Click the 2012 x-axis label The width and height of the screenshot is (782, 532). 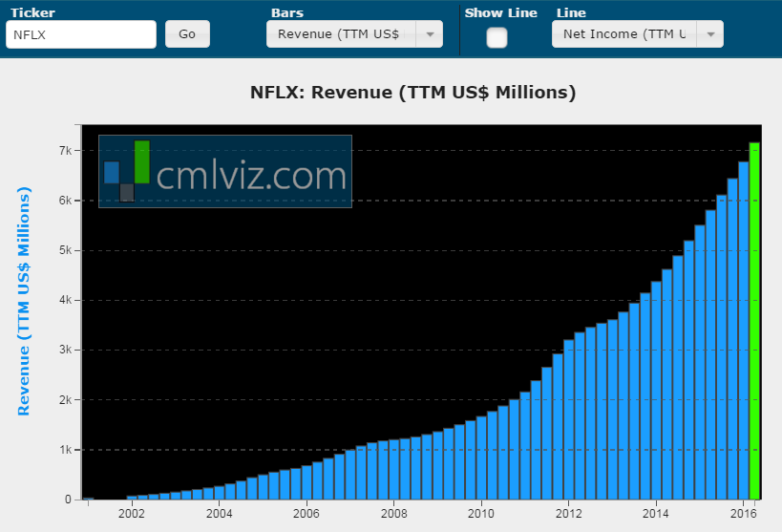click(x=568, y=514)
